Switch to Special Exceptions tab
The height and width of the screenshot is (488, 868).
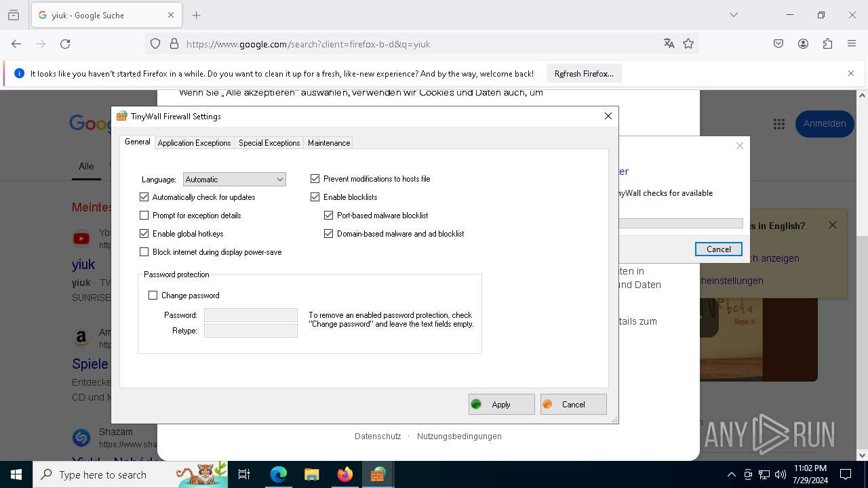pos(269,143)
